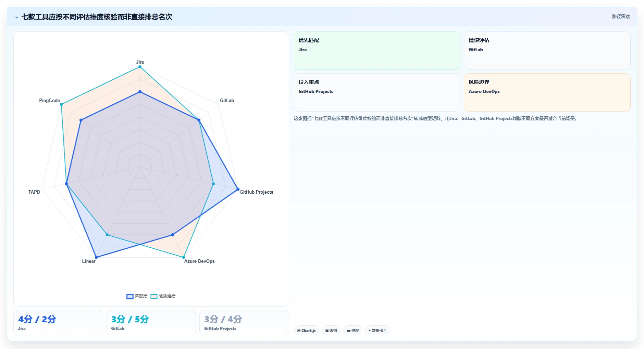Click the Linear axis label on radar
This screenshot has width=644, height=349.
[x=89, y=261]
